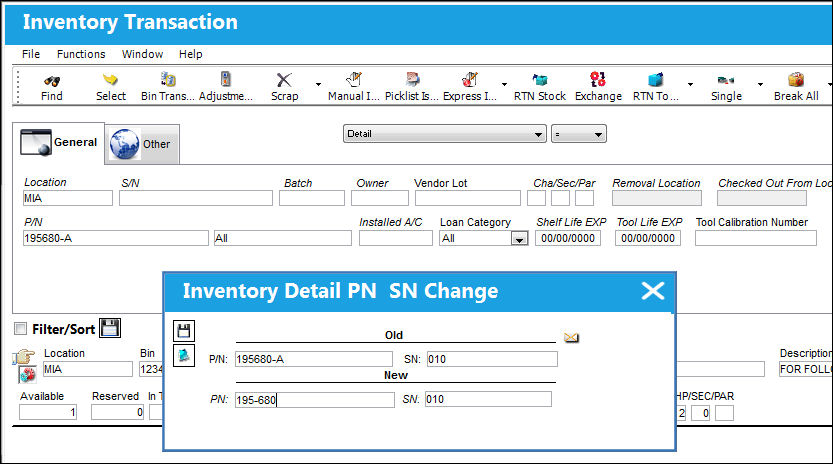The image size is (833, 464).
Task: Click the New SN field in the dialog
Action: (488, 399)
